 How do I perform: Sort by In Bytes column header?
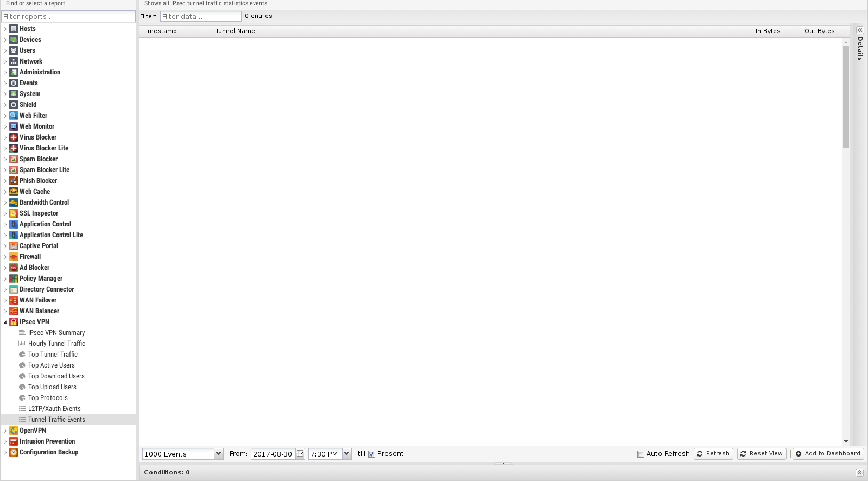tap(776, 31)
